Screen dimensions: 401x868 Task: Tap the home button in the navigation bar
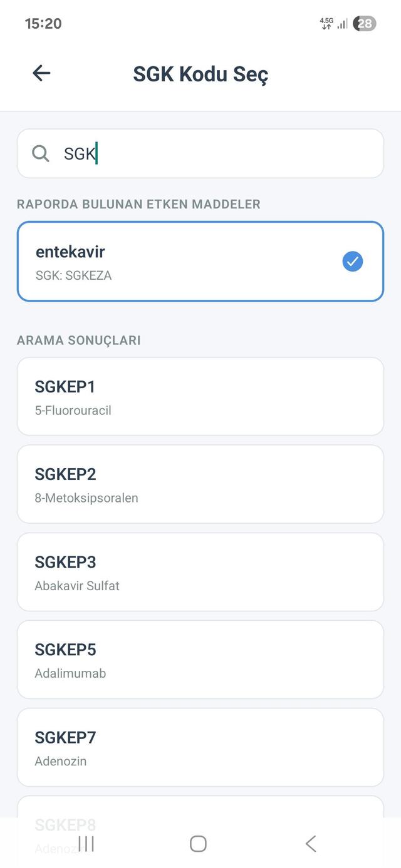pyautogui.click(x=198, y=843)
